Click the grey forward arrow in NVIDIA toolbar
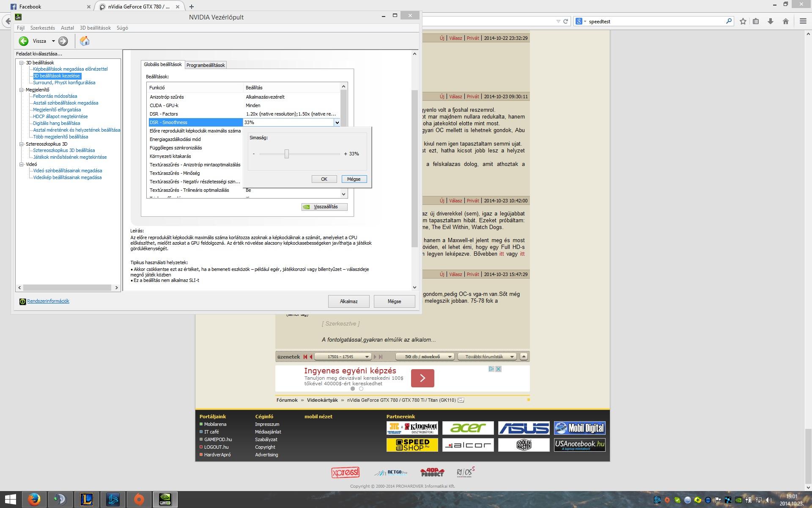The image size is (812, 508). point(63,41)
